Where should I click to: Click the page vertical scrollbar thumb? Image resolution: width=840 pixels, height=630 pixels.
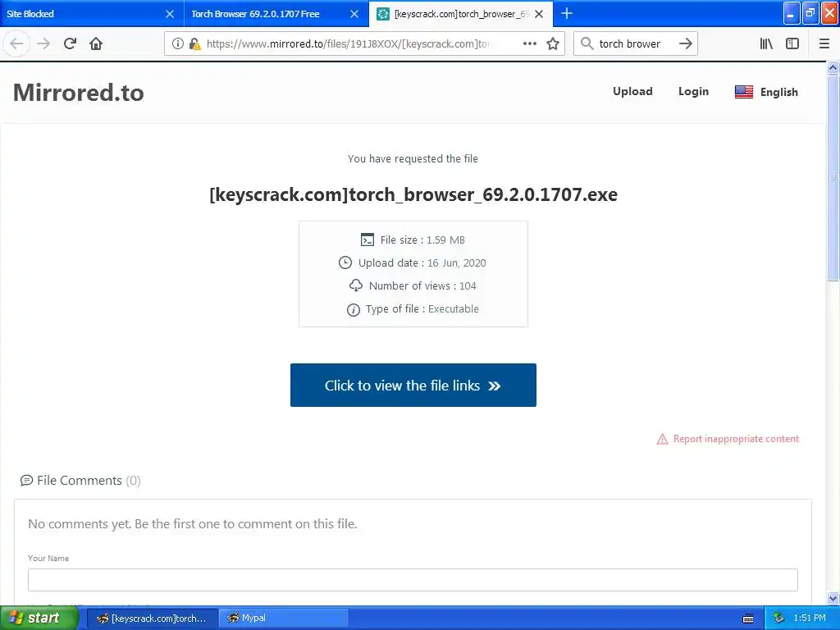coord(833,177)
